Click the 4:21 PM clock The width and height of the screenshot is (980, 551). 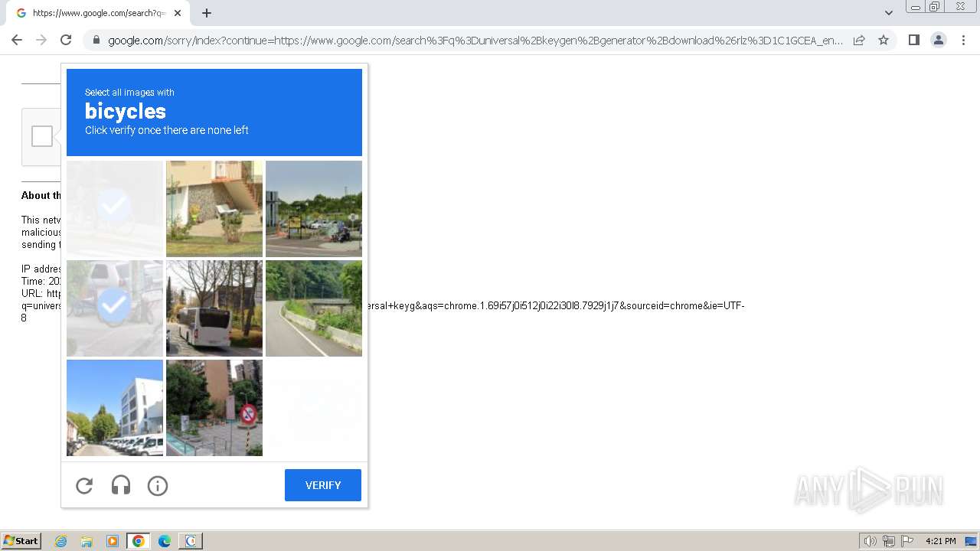pyautogui.click(x=940, y=541)
